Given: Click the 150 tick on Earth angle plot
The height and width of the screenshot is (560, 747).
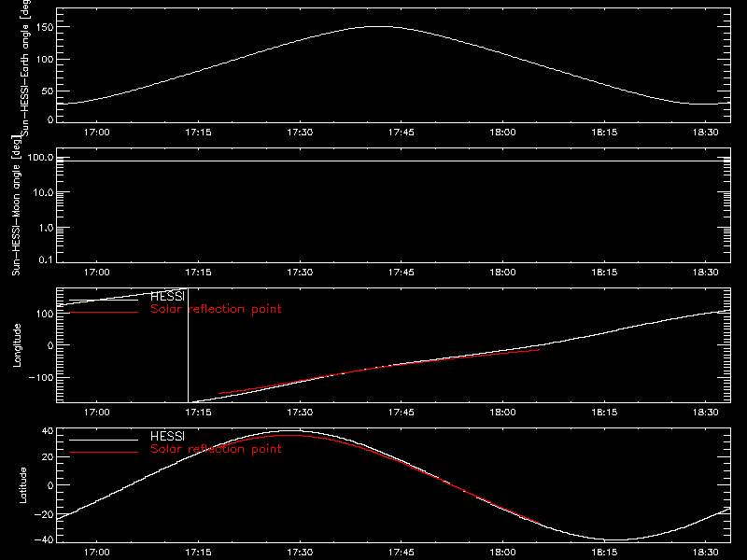Looking at the screenshot, I should 46,27.
